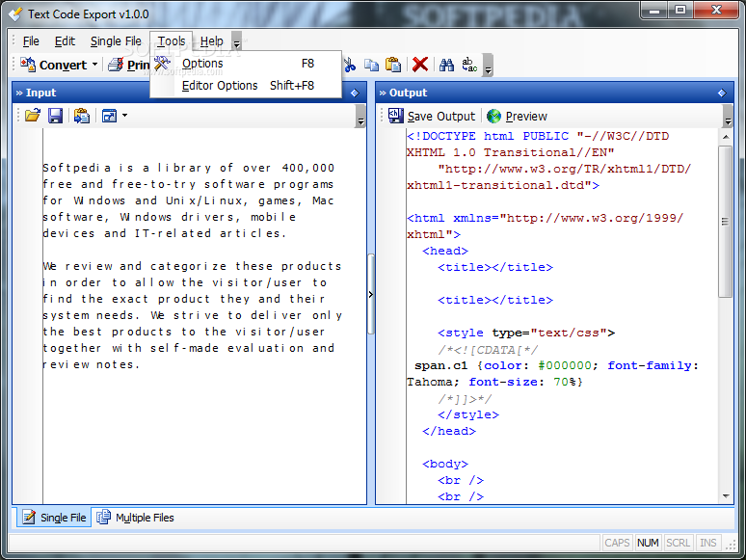Collapse the Input panel header chevron
Viewport: 746px width, 560px height.
19,93
